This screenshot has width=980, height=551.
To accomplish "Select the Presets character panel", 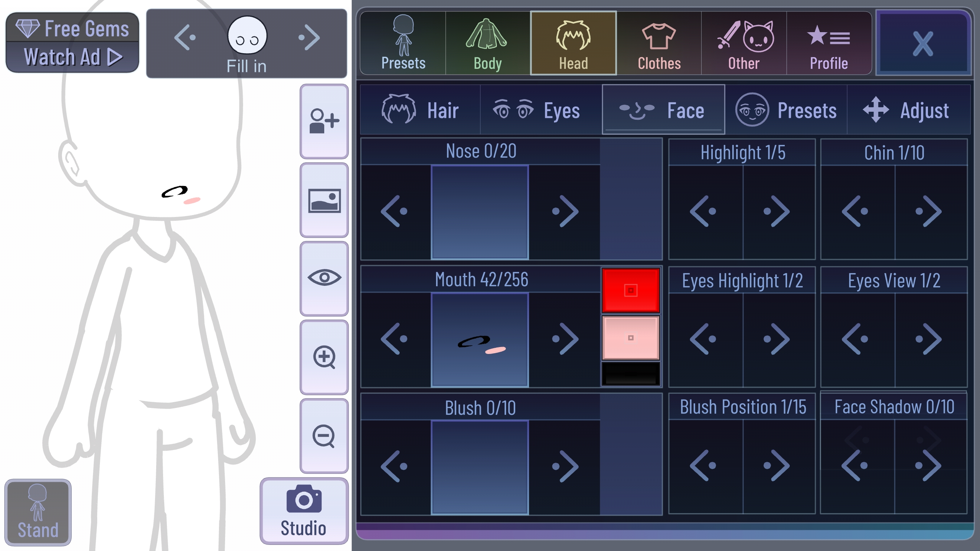I will pyautogui.click(x=402, y=42).
